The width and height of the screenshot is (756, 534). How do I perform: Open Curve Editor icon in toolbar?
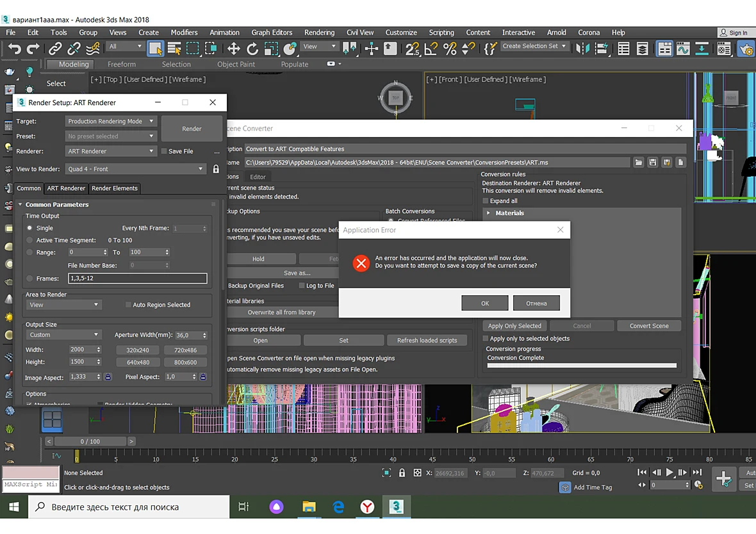[x=683, y=49]
